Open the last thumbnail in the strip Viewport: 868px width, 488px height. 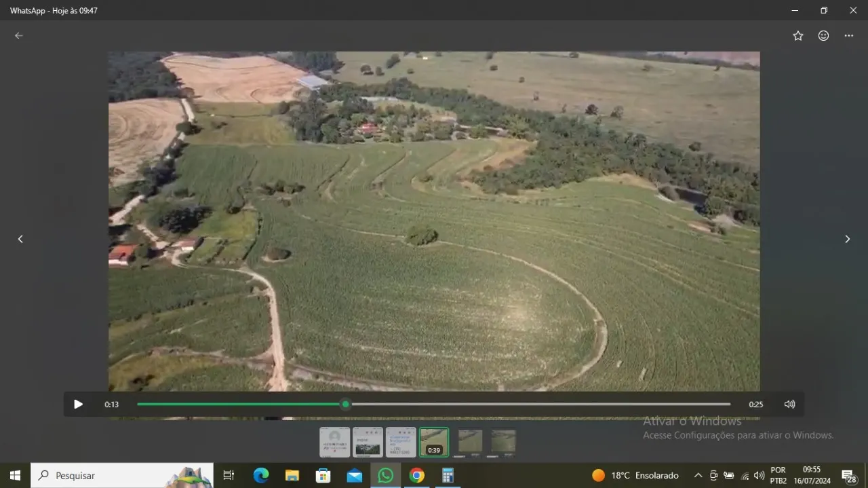tap(504, 443)
